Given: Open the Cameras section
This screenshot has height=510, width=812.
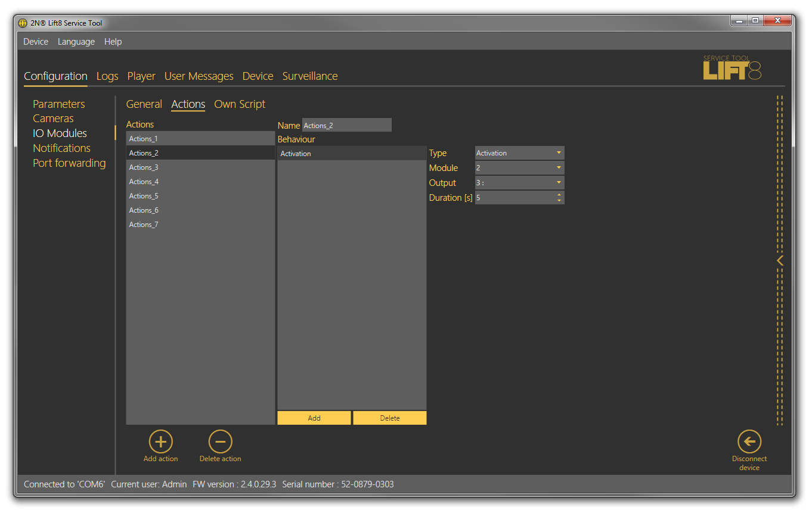Looking at the screenshot, I should click(53, 119).
